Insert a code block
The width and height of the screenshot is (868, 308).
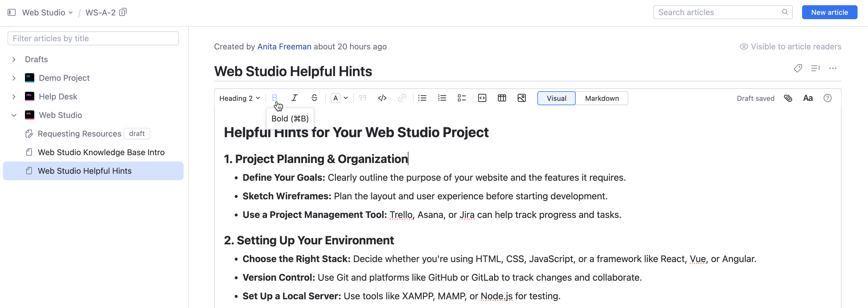point(482,98)
